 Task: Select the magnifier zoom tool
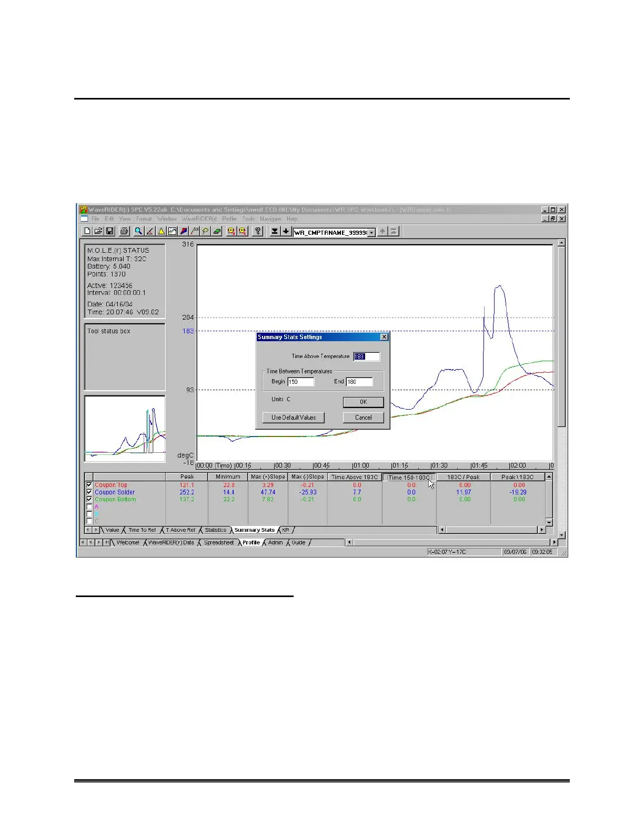(138, 231)
